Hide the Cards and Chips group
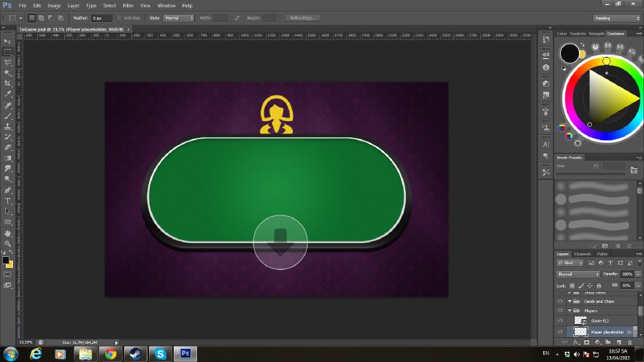The image size is (644, 362). pyautogui.click(x=561, y=301)
